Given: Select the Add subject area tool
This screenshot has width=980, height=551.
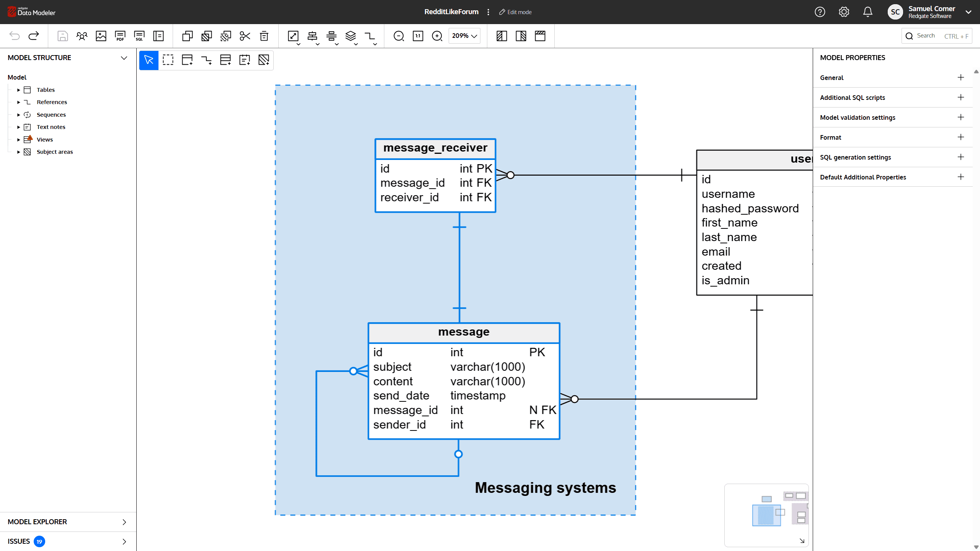Looking at the screenshot, I should pyautogui.click(x=264, y=60).
